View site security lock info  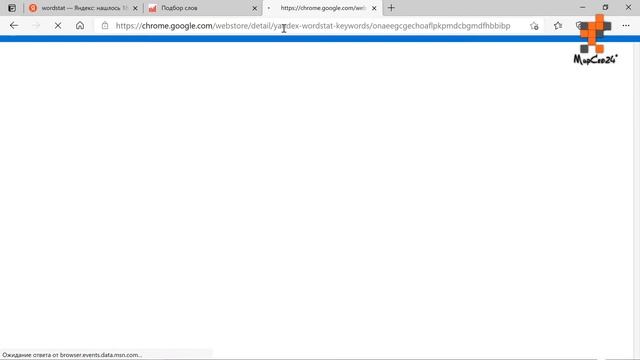click(x=105, y=26)
